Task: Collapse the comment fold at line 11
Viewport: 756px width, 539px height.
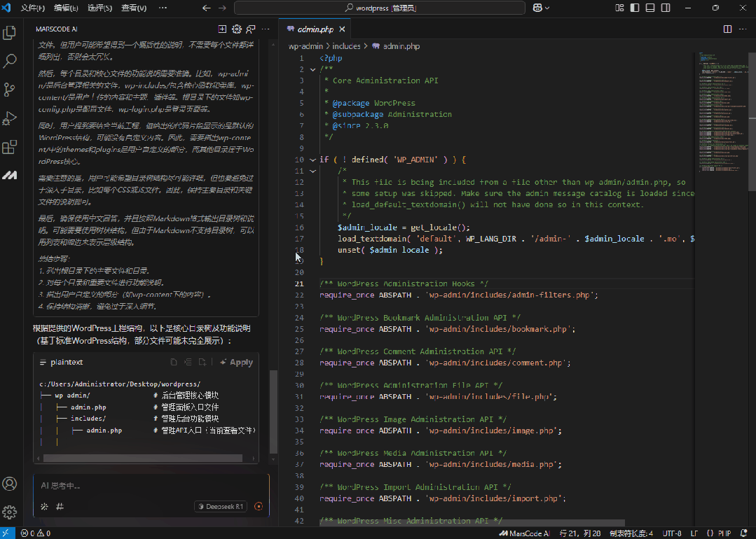Action: coord(313,171)
